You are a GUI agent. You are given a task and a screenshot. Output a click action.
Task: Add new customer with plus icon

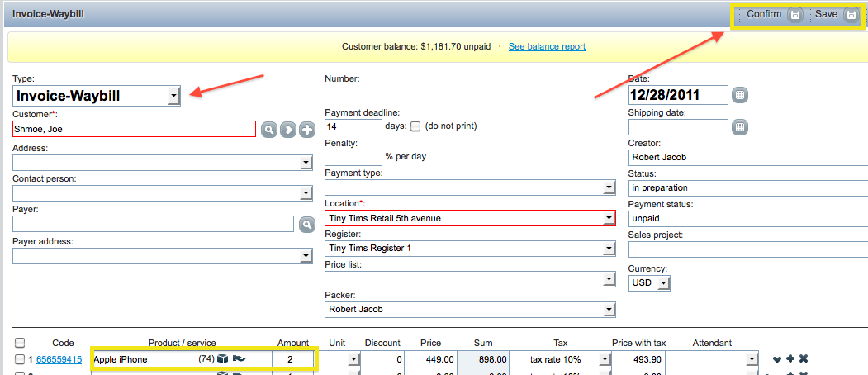click(x=307, y=130)
